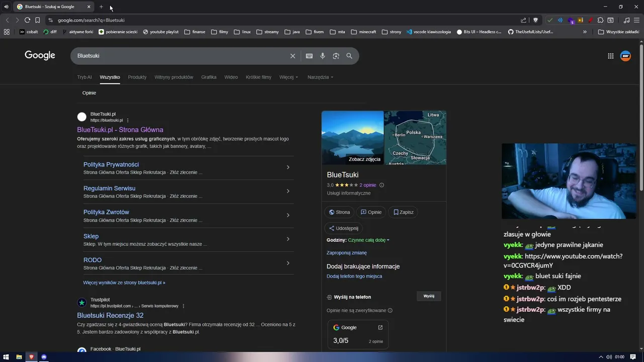Switch to Produkty tab
The image size is (644, 362).
click(137, 77)
